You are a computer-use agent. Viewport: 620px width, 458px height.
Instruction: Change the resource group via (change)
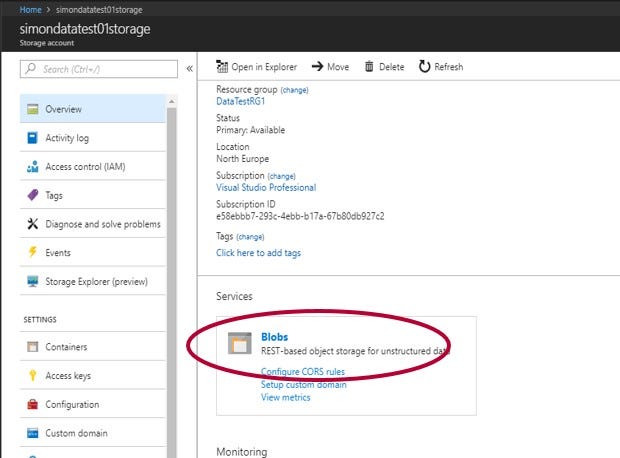click(x=294, y=90)
